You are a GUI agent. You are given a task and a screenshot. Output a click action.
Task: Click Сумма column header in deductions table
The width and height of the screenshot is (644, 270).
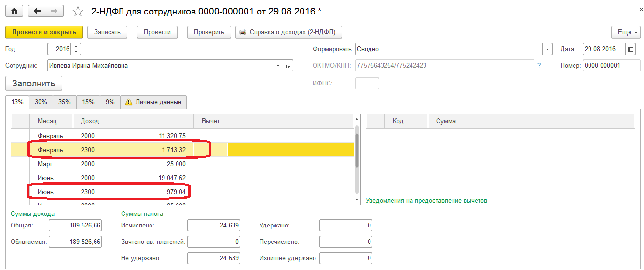532,121
